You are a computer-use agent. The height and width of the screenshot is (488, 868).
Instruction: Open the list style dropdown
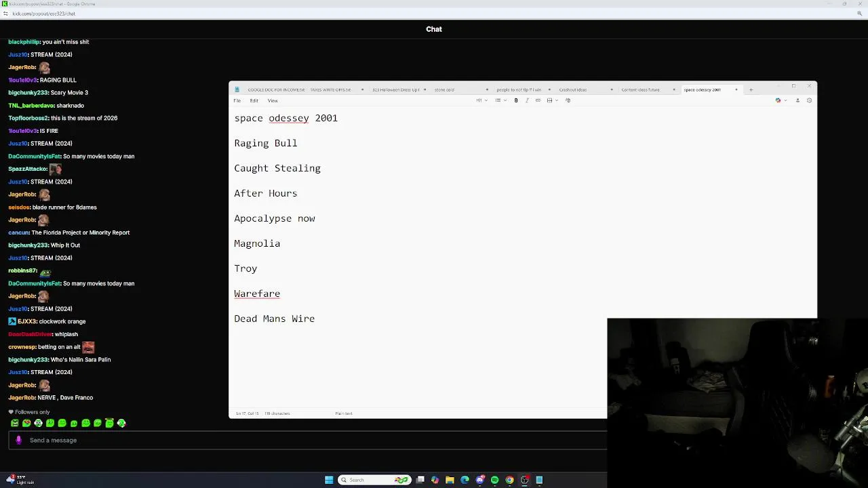coord(499,100)
